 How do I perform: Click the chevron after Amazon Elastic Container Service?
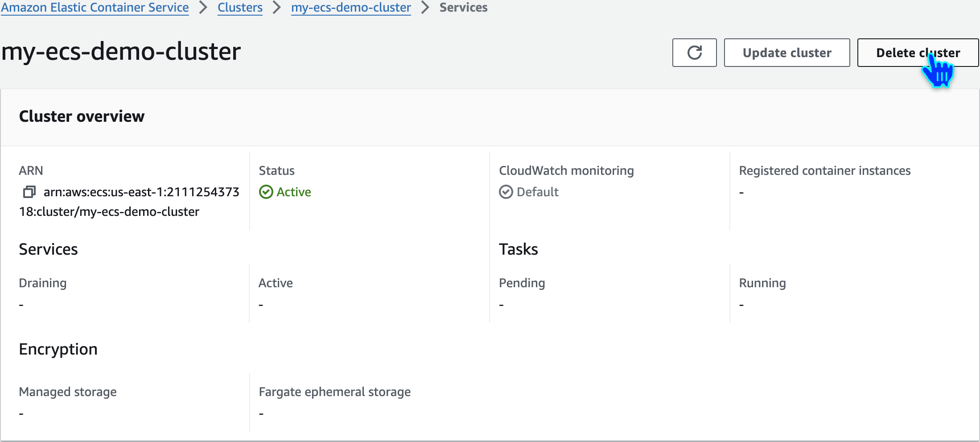click(203, 8)
